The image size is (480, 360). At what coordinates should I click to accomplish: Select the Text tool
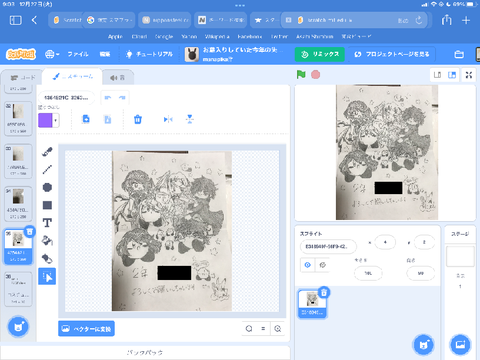(47, 223)
